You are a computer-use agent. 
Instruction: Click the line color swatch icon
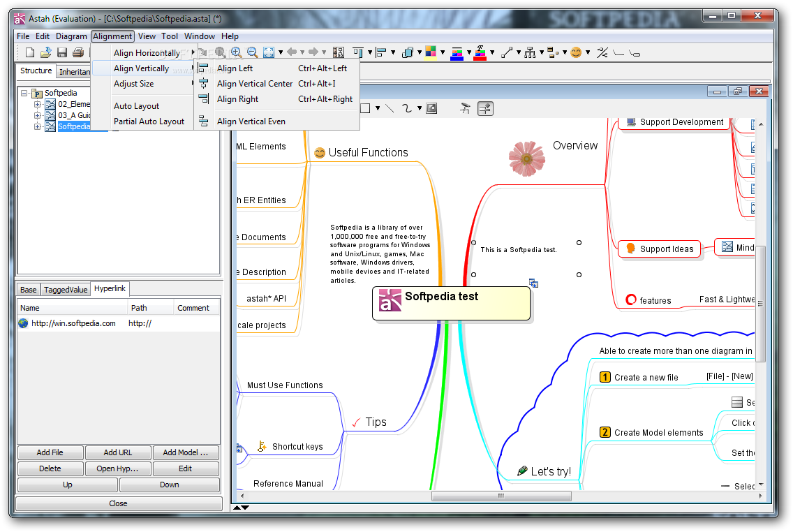click(x=457, y=52)
